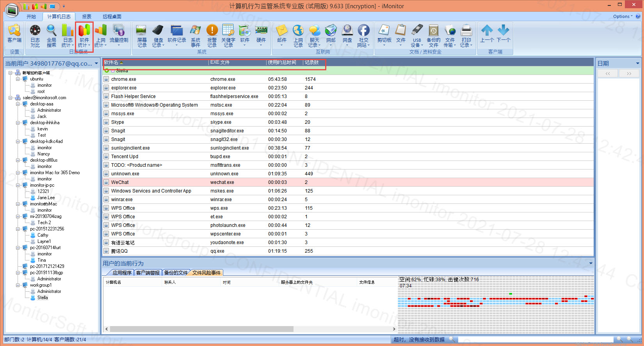Viewport: 644px width, 346px height.
Task: Open 打印记录 print records
Action: pos(466,36)
